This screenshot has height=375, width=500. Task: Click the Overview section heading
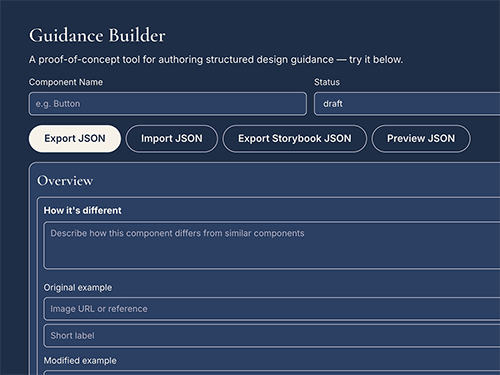coord(65,181)
